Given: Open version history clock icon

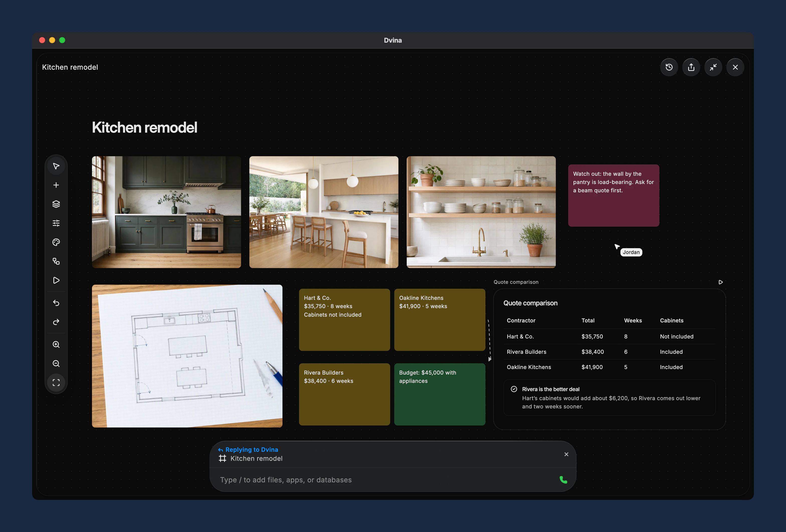Looking at the screenshot, I should [x=669, y=67].
